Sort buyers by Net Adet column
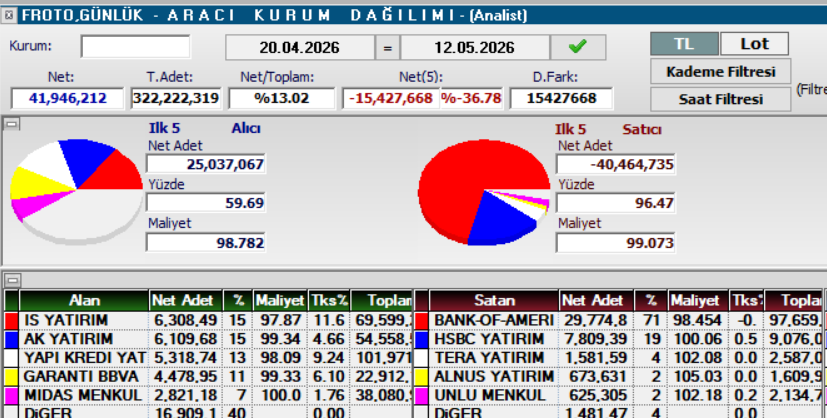 (186, 300)
